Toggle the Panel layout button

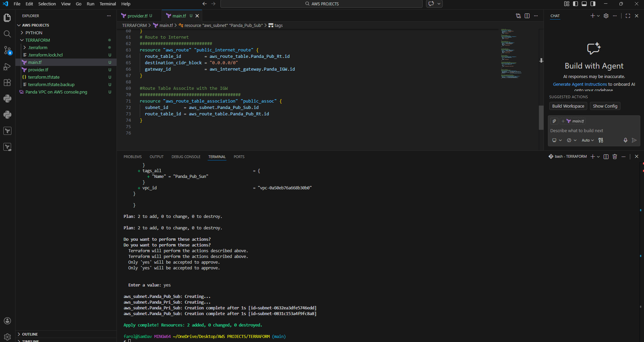coord(584,4)
